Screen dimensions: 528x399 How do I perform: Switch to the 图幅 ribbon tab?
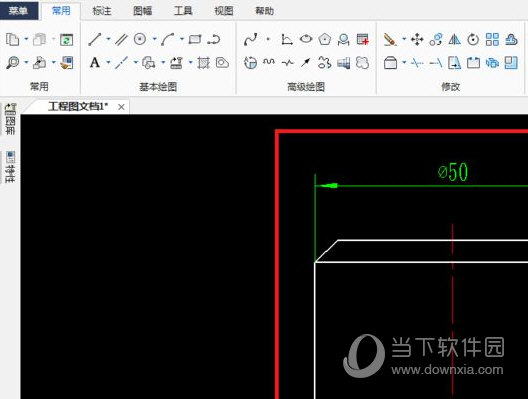coord(142,11)
